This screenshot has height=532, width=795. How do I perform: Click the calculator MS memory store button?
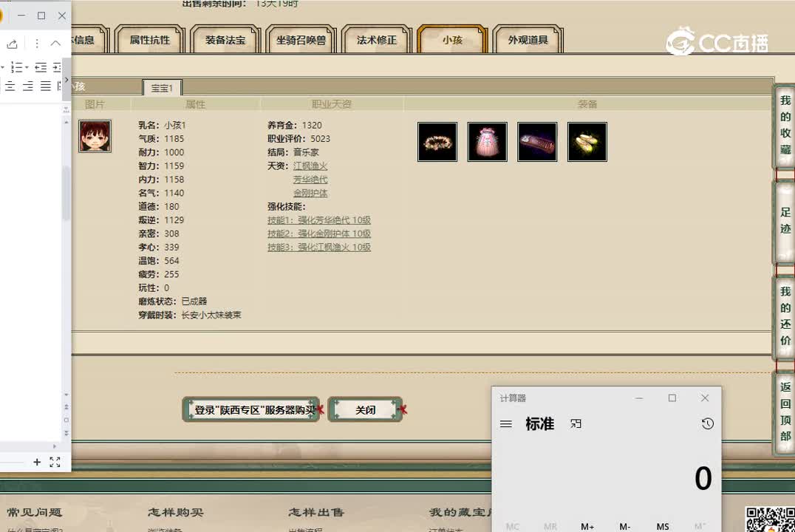tap(662, 526)
